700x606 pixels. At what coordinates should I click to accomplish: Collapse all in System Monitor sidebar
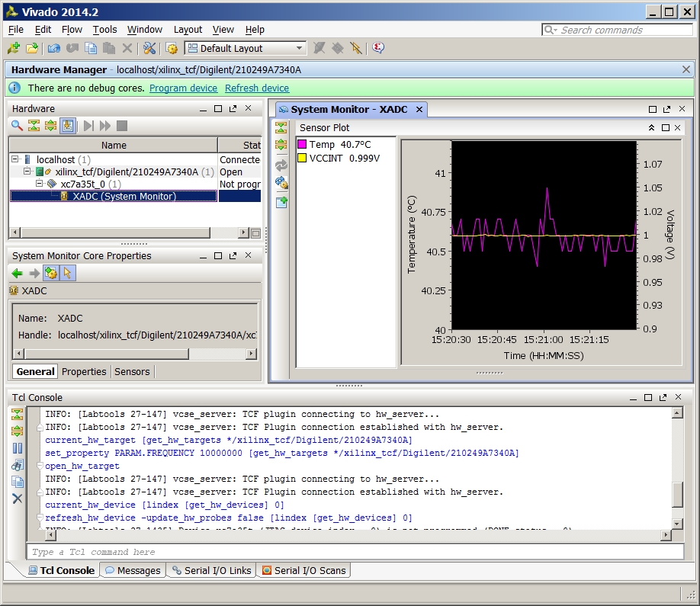coord(281,127)
